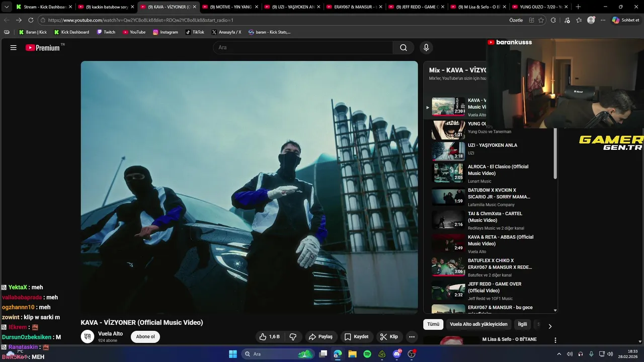
Task: Open media control music icon in toolbar
Action: [567, 20]
